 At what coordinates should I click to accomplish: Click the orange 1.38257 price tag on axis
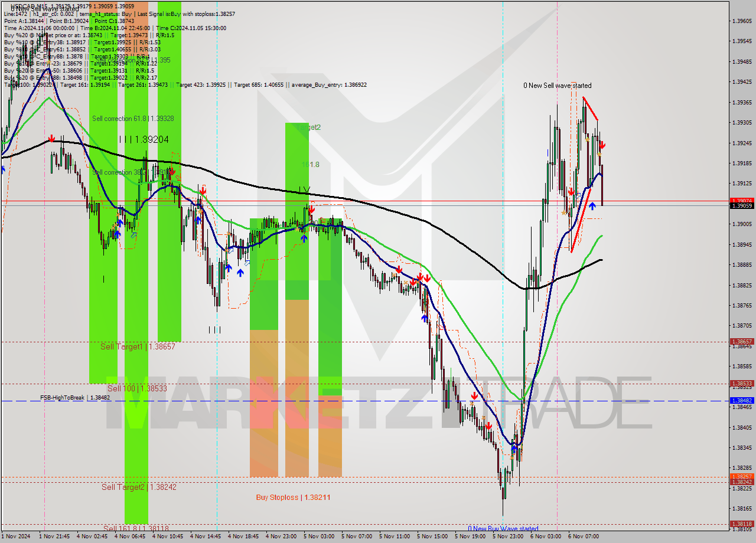click(x=742, y=476)
